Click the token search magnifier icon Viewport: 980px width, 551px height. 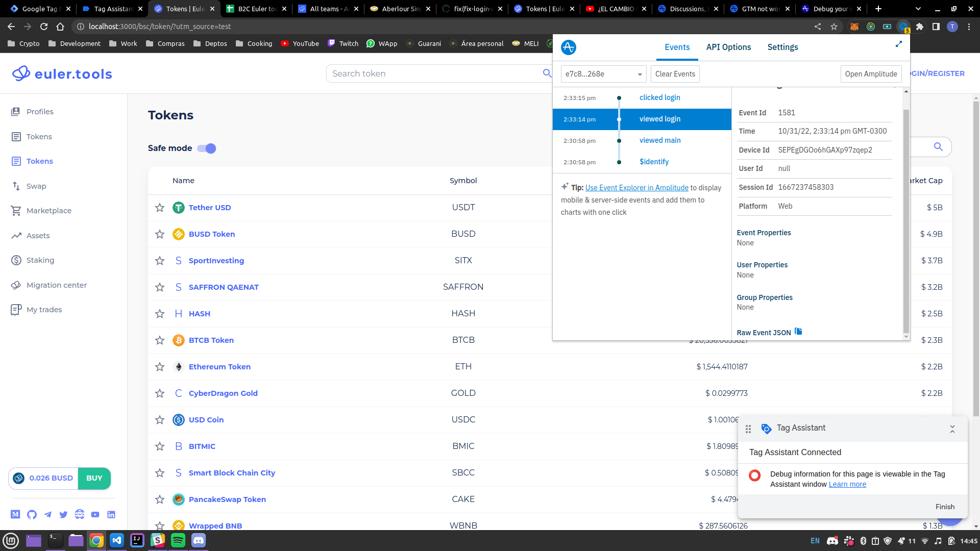click(547, 73)
